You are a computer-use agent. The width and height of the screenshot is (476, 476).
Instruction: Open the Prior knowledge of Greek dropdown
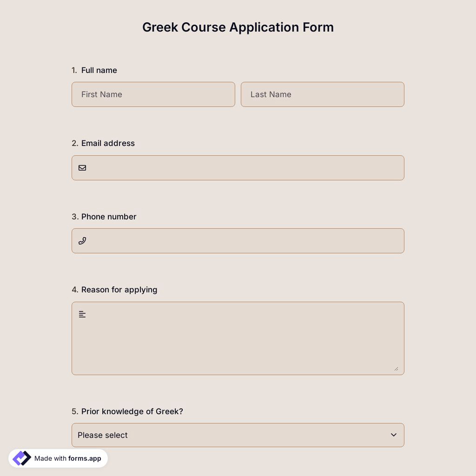click(x=238, y=435)
